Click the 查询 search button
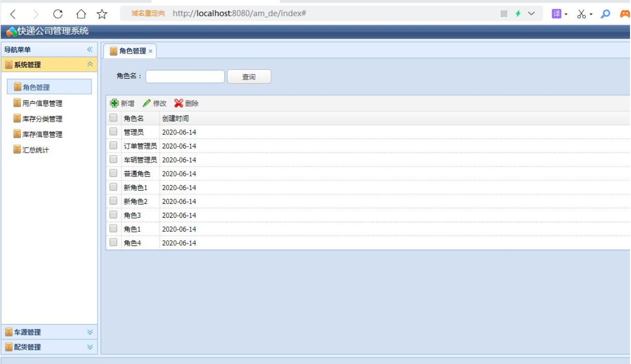 [x=249, y=77]
